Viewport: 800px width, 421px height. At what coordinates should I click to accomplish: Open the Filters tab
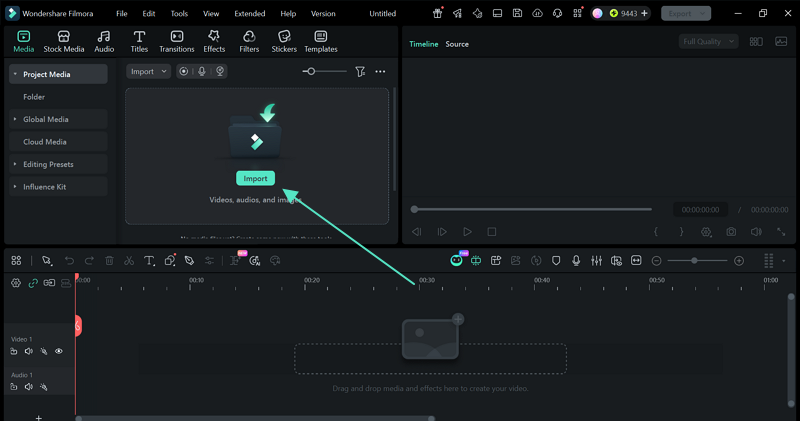pyautogui.click(x=249, y=41)
